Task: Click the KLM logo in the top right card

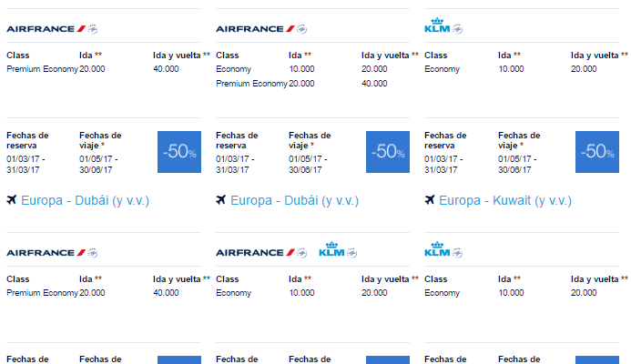Action: coord(437,25)
